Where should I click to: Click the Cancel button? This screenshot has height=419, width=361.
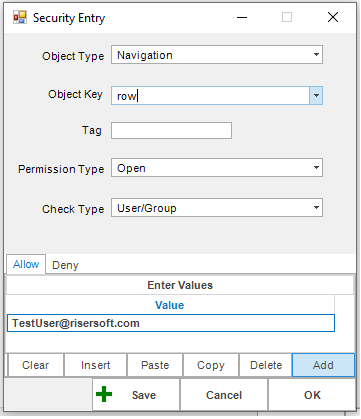pos(224,395)
